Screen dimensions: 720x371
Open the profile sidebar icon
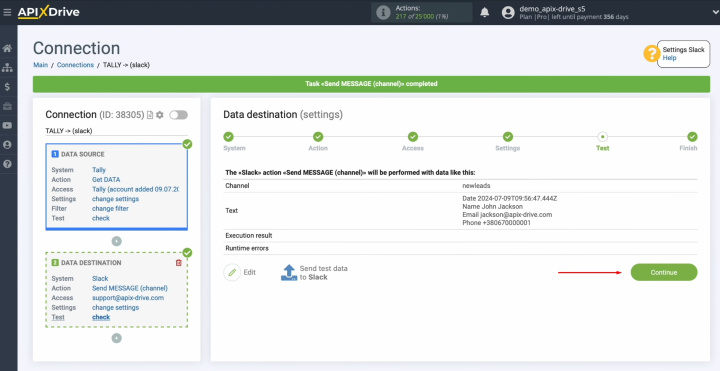[x=7, y=145]
